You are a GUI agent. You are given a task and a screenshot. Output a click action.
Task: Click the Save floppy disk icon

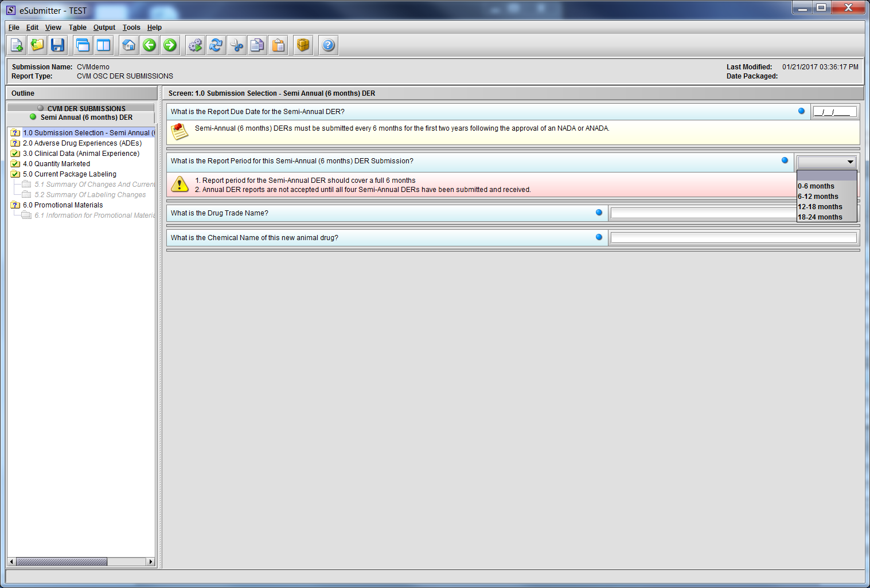pyautogui.click(x=57, y=45)
